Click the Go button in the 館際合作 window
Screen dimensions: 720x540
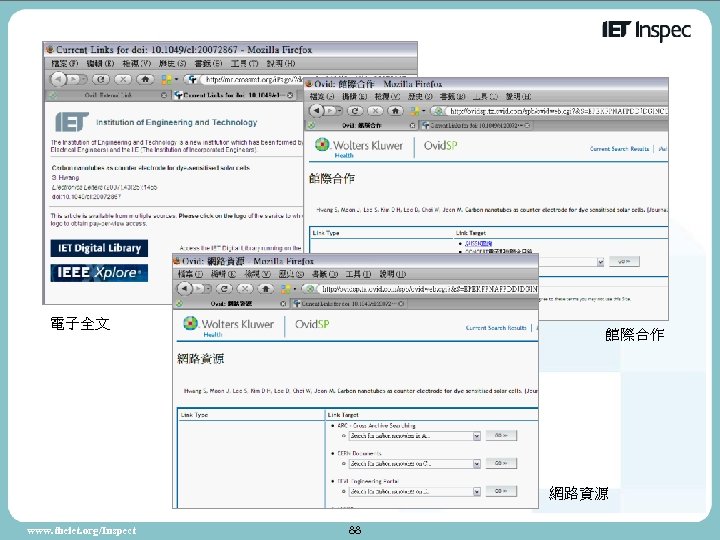[x=624, y=261]
